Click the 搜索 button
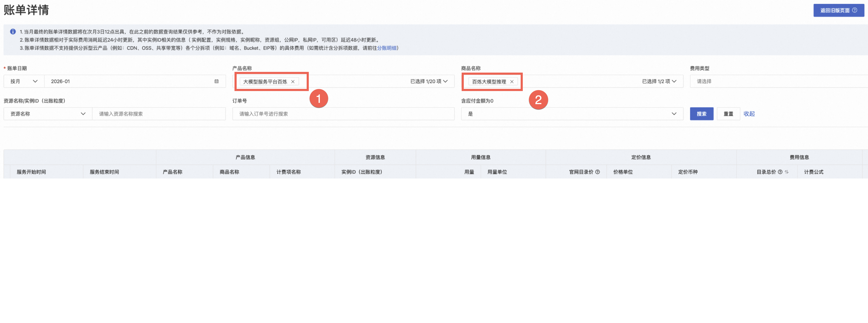The height and width of the screenshot is (323, 868). click(701, 114)
